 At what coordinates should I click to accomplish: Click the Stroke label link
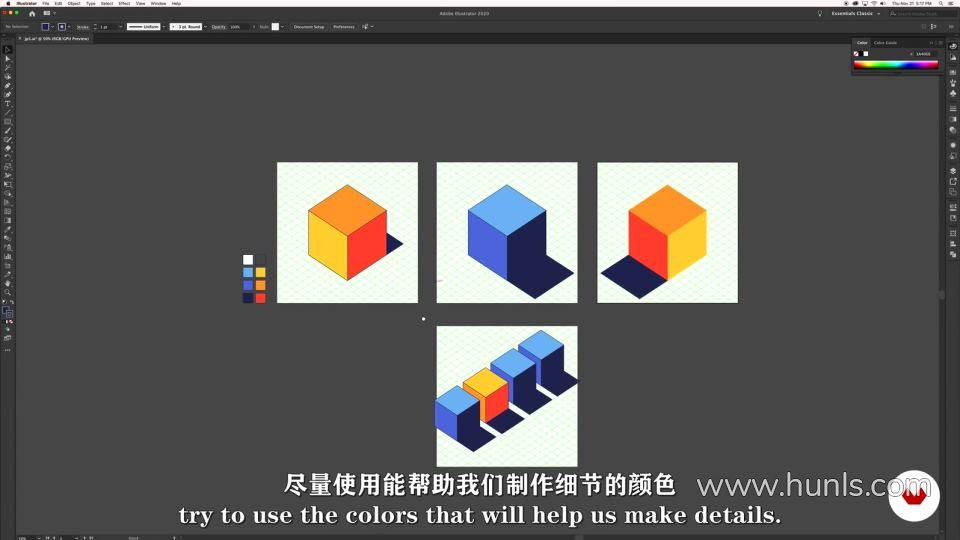point(83,27)
